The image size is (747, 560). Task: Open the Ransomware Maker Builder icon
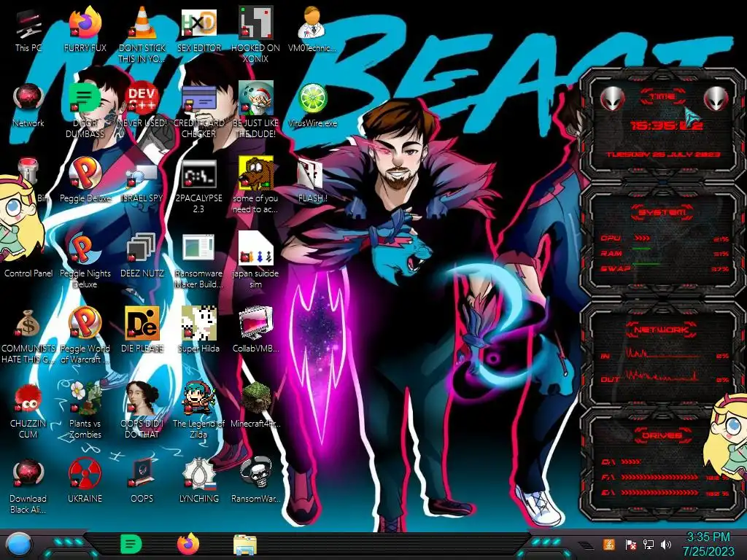(198, 261)
